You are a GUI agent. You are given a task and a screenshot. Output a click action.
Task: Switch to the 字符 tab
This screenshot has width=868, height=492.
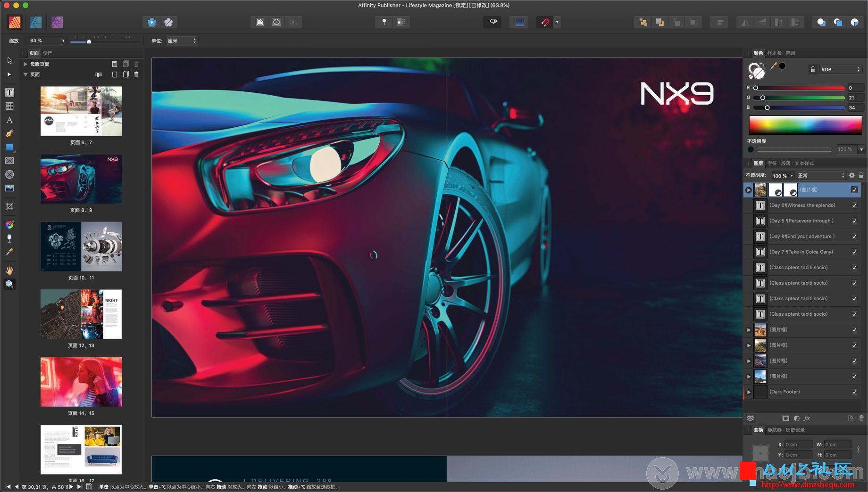pyautogui.click(x=772, y=164)
